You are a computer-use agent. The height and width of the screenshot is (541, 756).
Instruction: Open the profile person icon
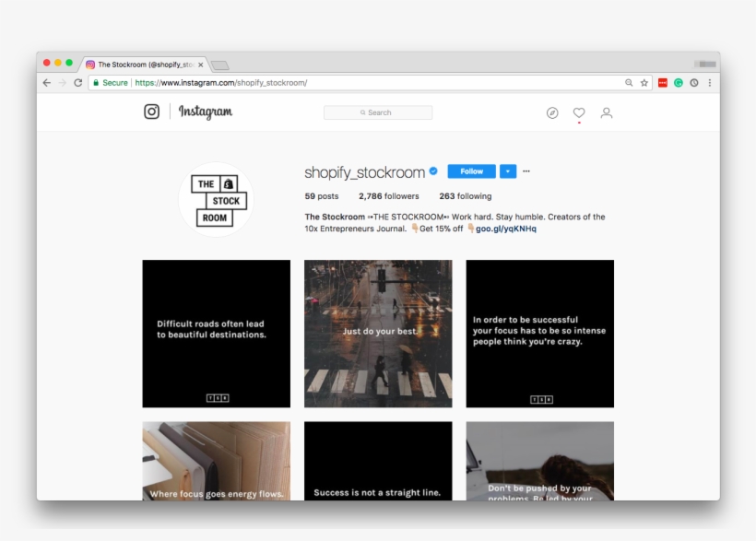606,112
